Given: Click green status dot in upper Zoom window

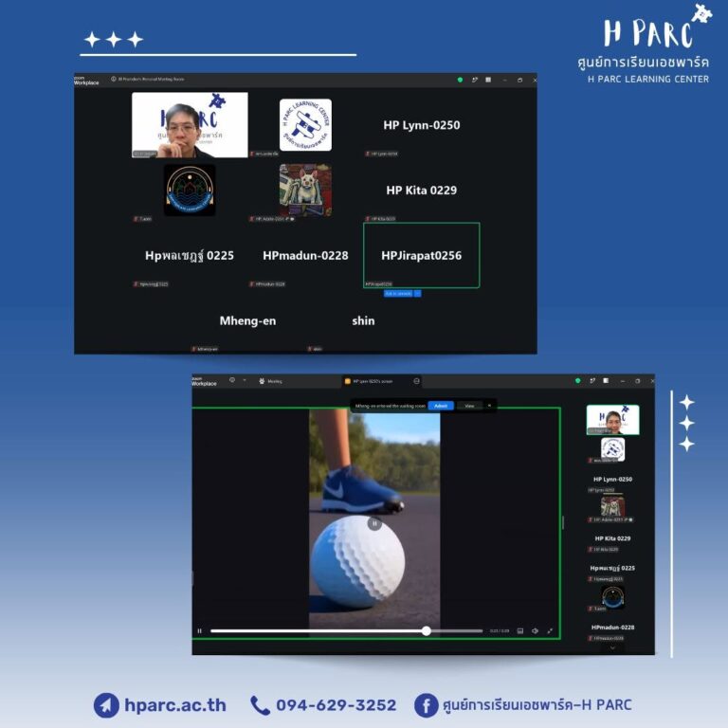Looking at the screenshot, I should 460,80.
